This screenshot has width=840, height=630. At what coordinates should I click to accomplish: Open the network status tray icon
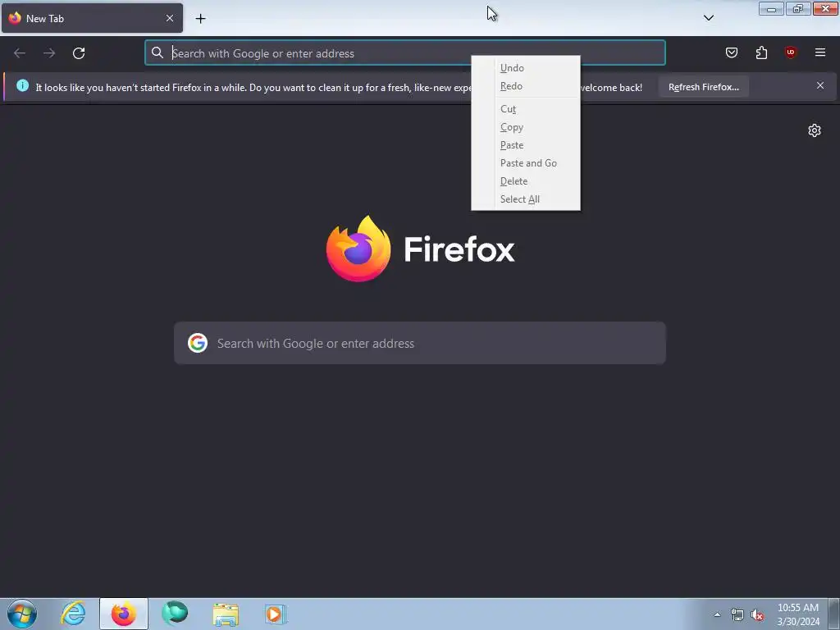737,615
